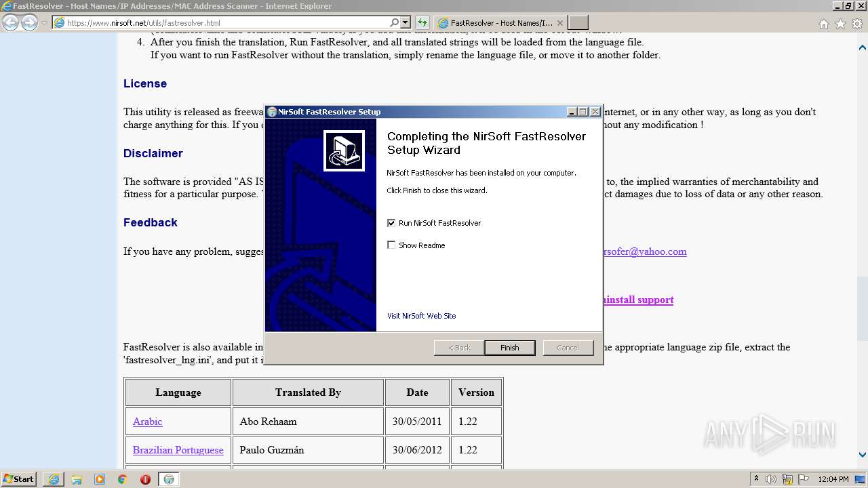Click the Completing the NirSoft FastResolver heading
The height and width of the screenshot is (488, 868).
486,143
